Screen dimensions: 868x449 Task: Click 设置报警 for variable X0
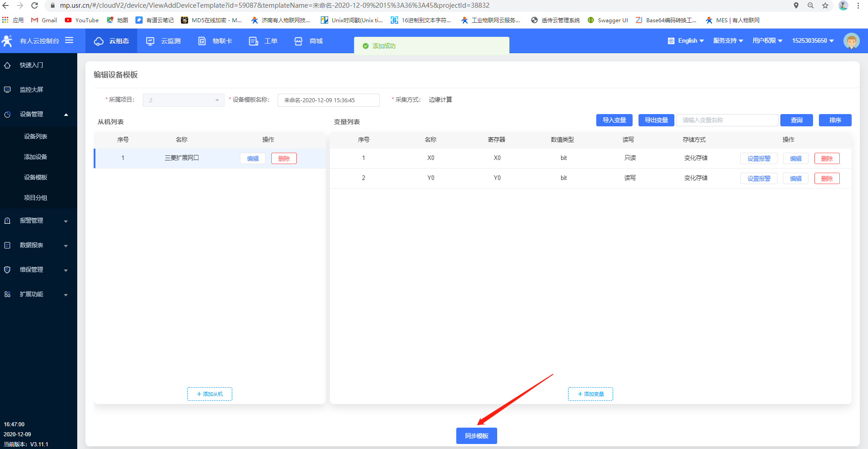[758, 159]
